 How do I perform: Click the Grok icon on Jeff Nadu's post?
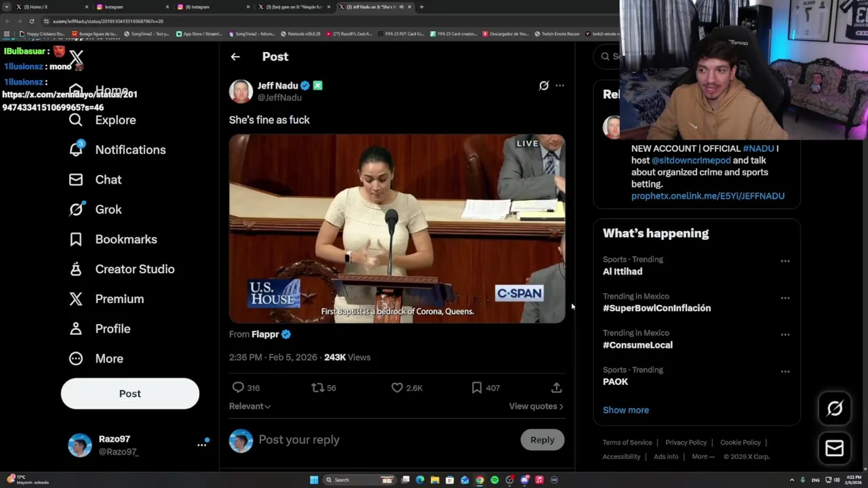tap(544, 85)
